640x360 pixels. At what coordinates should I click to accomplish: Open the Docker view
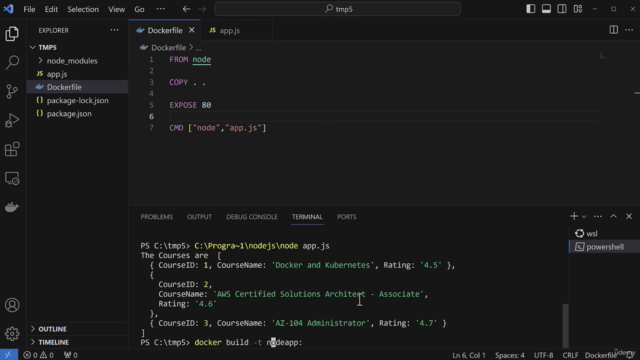pos(12,207)
